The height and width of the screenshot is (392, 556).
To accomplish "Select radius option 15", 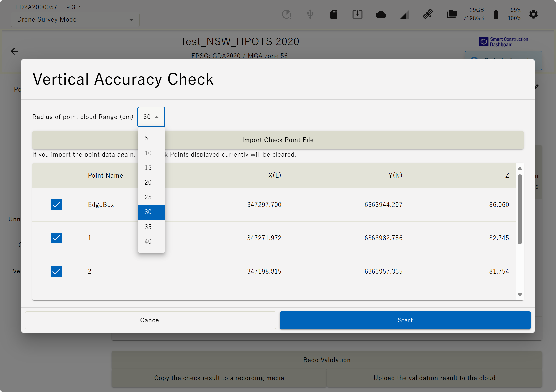I will [151, 168].
